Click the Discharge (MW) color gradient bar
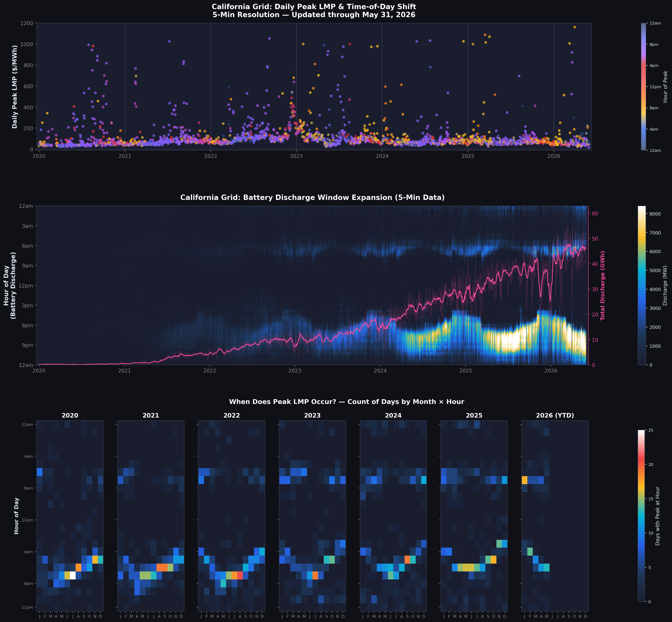This screenshot has width=672, height=622. point(642,285)
